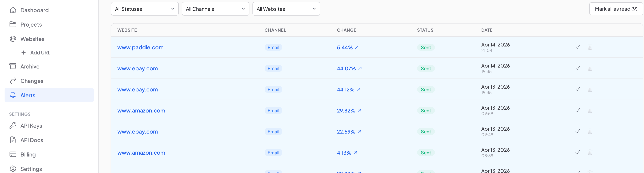
Task: Select the Alerts bell icon
Action: (13, 95)
